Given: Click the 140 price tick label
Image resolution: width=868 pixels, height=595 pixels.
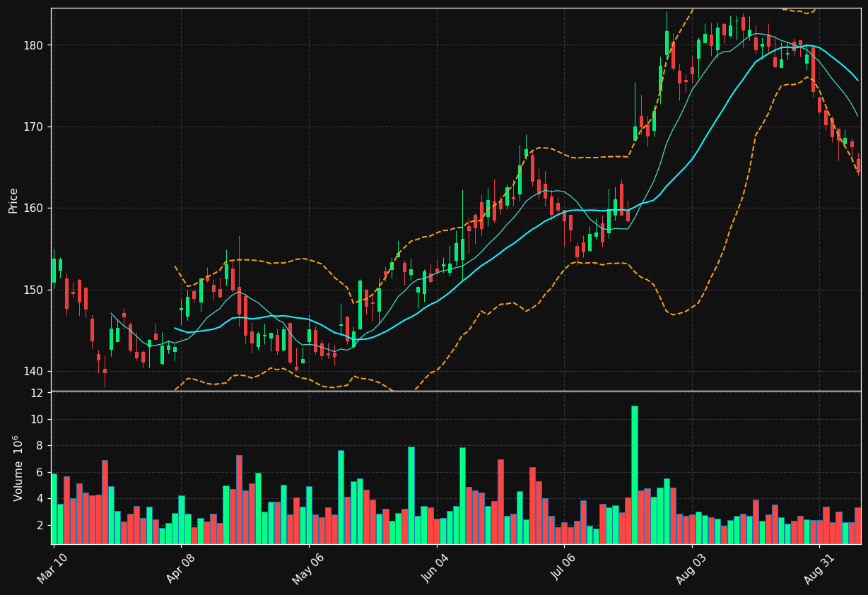Looking at the screenshot, I should [x=35, y=371].
